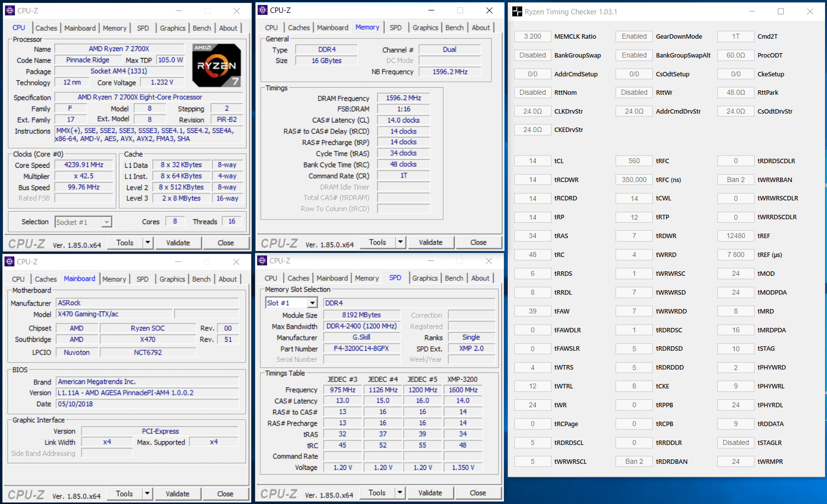Viewport: 827px width, 504px height.
Task: Open Tools dropdown arrow in the SPD window
Action: (x=400, y=493)
